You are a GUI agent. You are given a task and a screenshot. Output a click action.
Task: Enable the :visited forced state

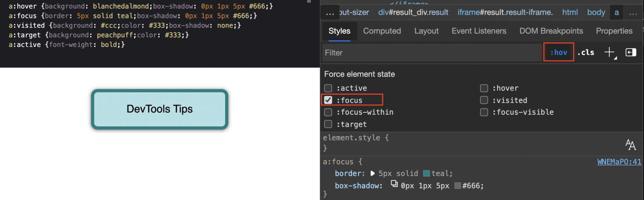(x=484, y=100)
